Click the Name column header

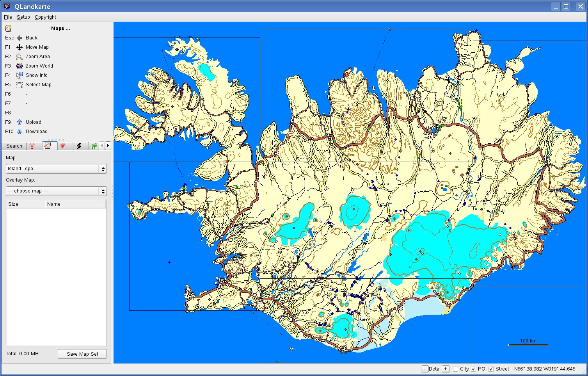(x=54, y=204)
